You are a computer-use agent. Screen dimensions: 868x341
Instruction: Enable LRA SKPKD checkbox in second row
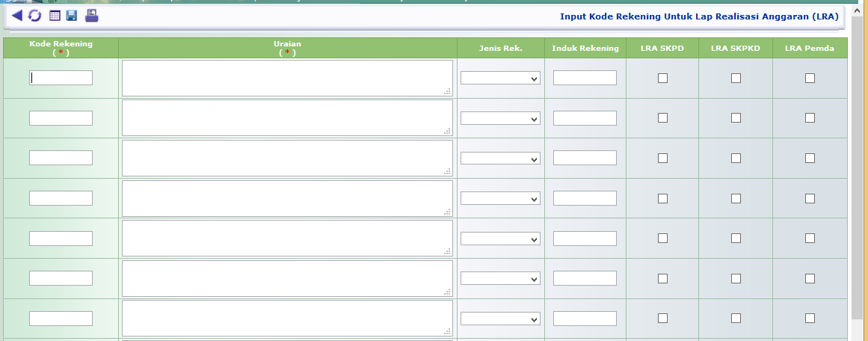[736, 117]
